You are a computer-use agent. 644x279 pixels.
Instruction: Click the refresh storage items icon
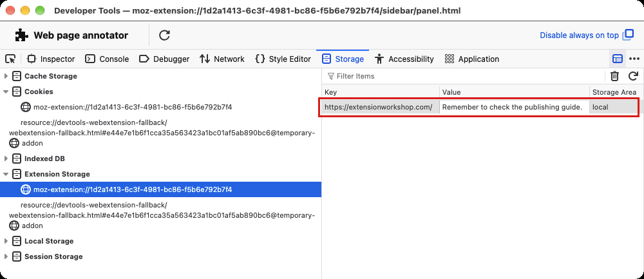point(633,76)
